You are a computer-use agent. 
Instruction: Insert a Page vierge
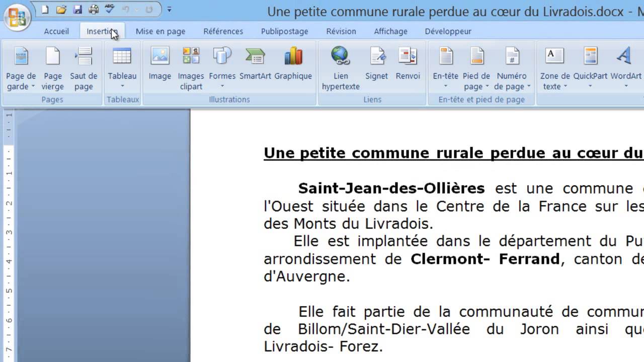point(53,68)
